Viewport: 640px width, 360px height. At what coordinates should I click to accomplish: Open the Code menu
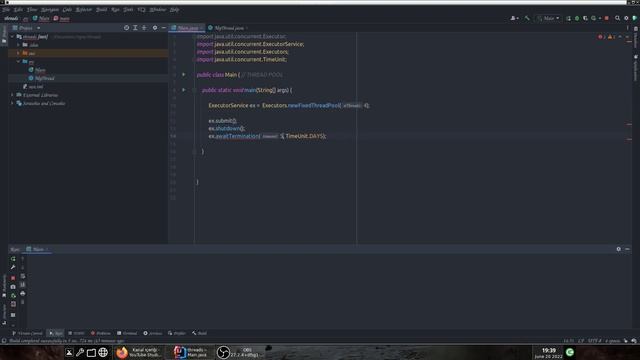pyautogui.click(x=67, y=9)
